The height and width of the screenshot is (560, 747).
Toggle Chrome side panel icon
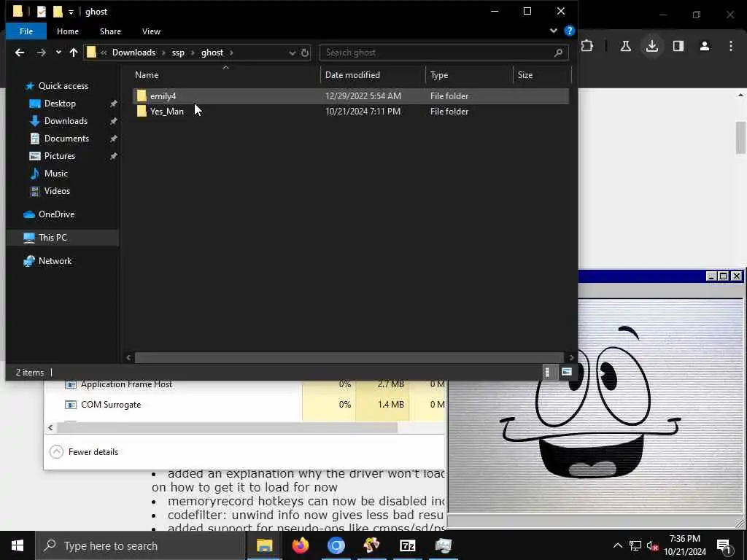pyautogui.click(x=678, y=46)
